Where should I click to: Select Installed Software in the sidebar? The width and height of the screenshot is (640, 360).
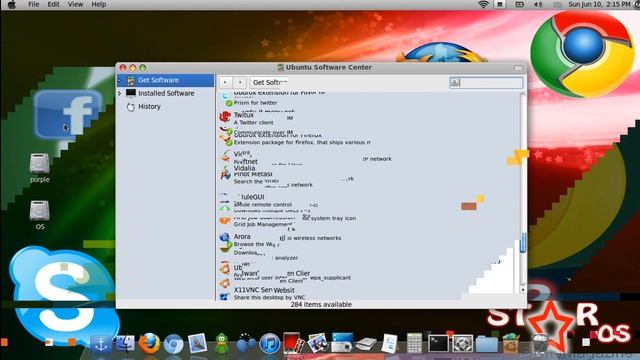pos(165,93)
